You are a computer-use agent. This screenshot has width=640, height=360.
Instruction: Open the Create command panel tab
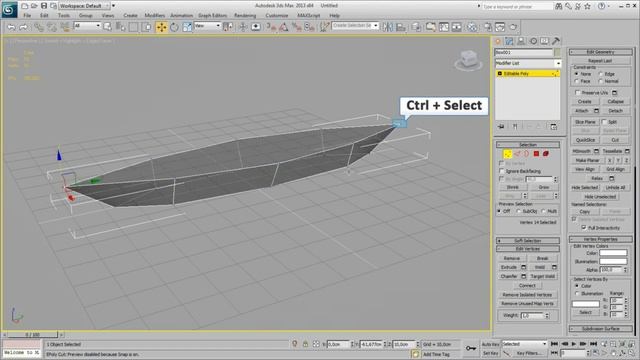click(x=498, y=41)
